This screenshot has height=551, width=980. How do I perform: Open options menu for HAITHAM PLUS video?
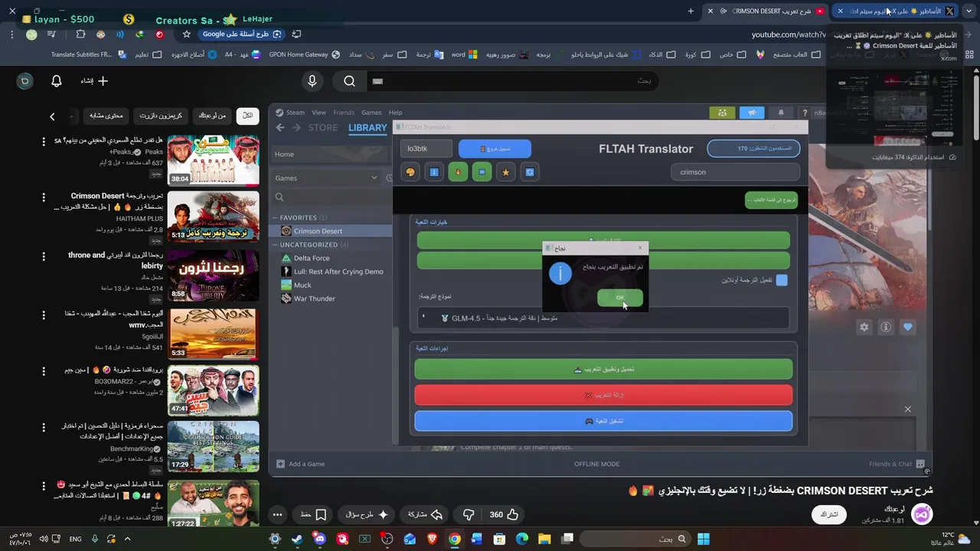[x=44, y=199]
